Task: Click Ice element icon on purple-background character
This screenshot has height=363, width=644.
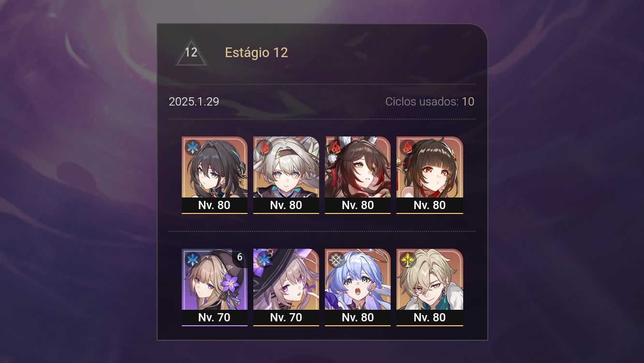Action: 193,259
